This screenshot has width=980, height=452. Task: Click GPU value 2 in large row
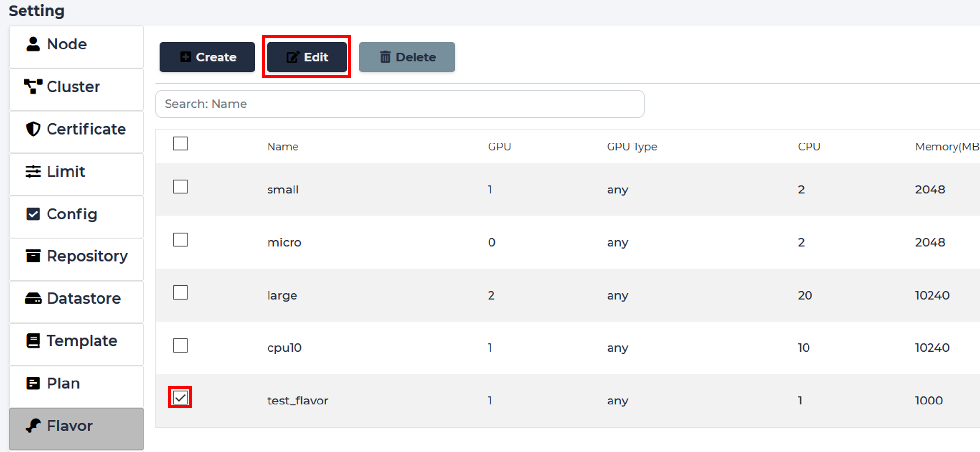tap(491, 295)
